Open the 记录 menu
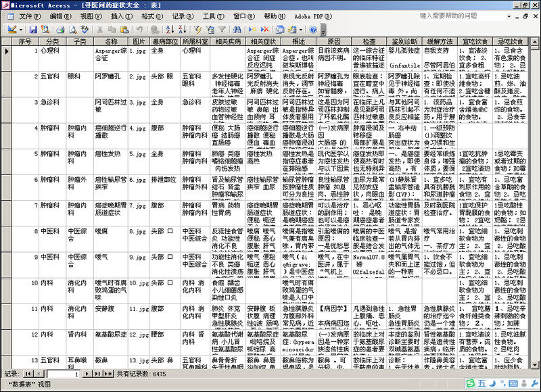 [x=183, y=16]
